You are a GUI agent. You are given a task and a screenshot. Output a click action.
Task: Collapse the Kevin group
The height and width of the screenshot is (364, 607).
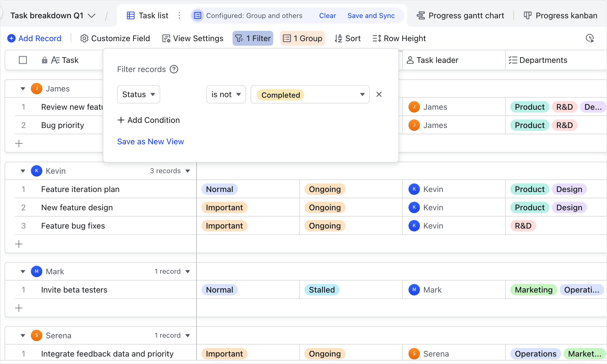(x=23, y=171)
